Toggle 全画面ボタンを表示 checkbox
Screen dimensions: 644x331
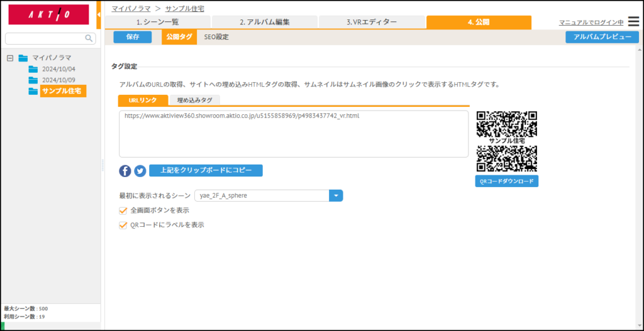click(123, 210)
